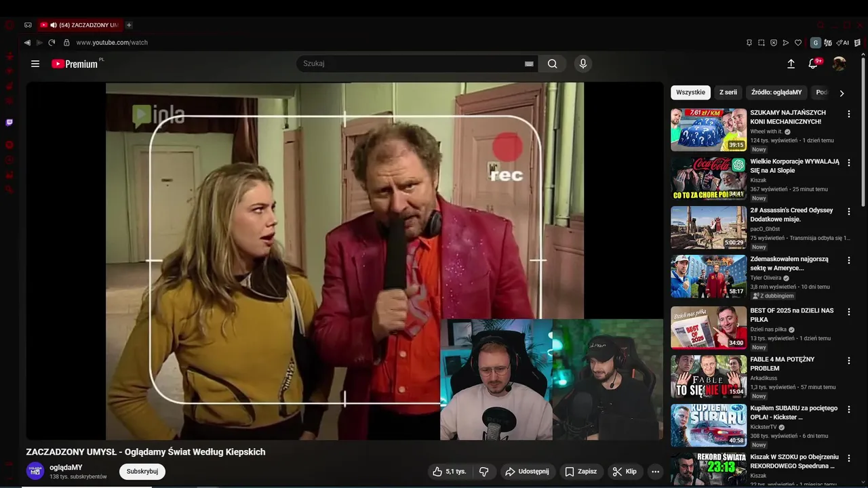The image size is (868, 488).
Task: Open KicksterTV channel name text
Action: click(764, 427)
